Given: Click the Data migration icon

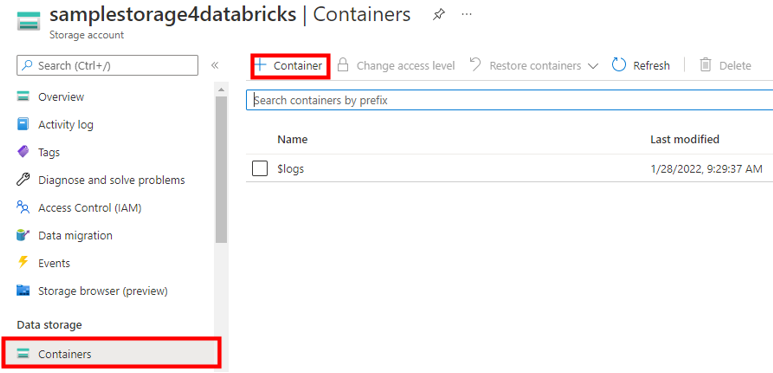Looking at the screenshot, I should point(23,235).
